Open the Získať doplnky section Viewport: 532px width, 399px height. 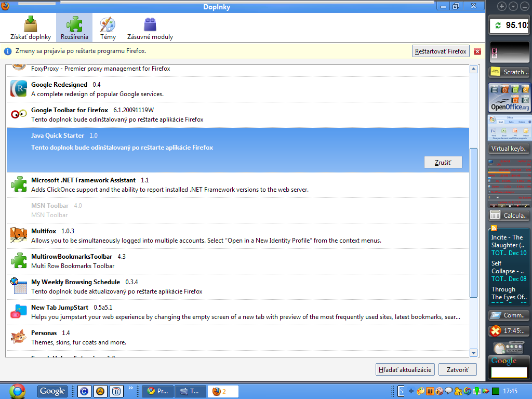(31, 28)
